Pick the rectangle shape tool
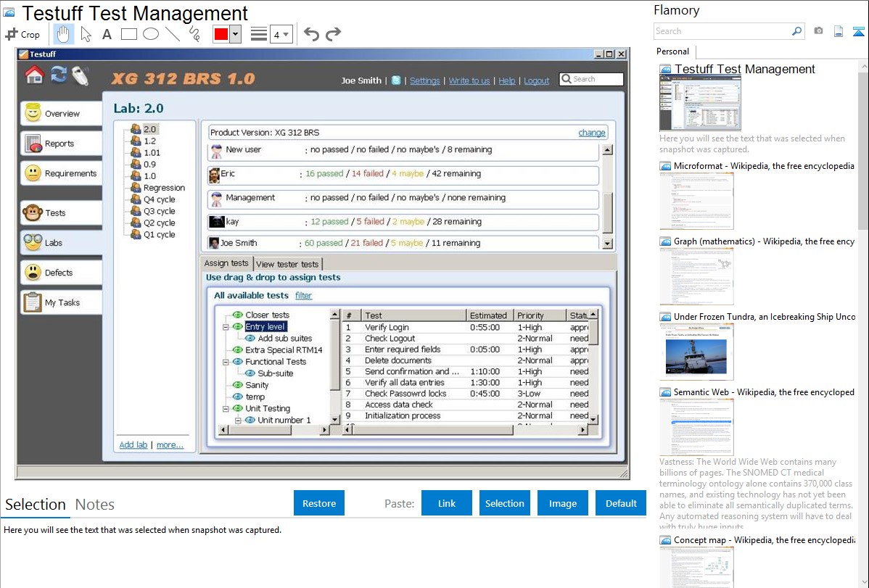Image resolution: width=869 pixels, height=588 pixels. point(128,34)
